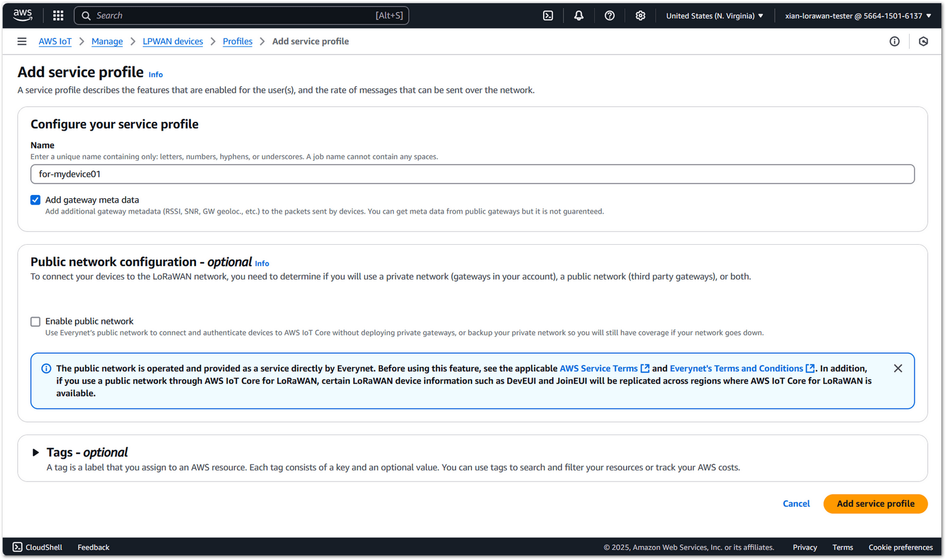
Task: Click the AWS home logo
Action: coord(22,15)
